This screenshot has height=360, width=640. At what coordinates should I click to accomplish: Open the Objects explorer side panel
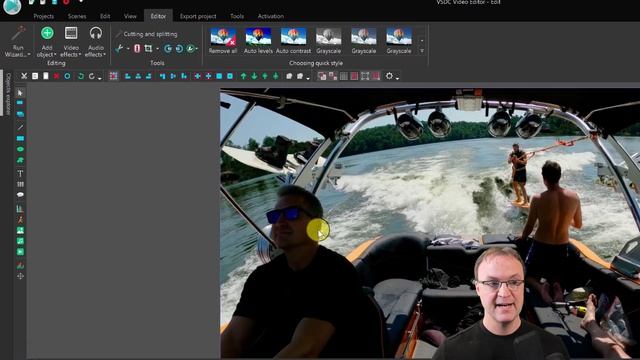pyautogui.click(x=8, y=94)
